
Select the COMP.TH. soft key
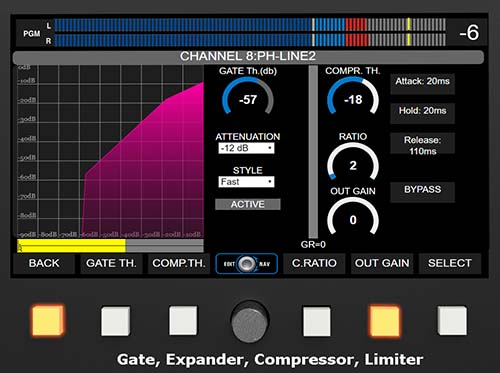[x=179, y=263]
